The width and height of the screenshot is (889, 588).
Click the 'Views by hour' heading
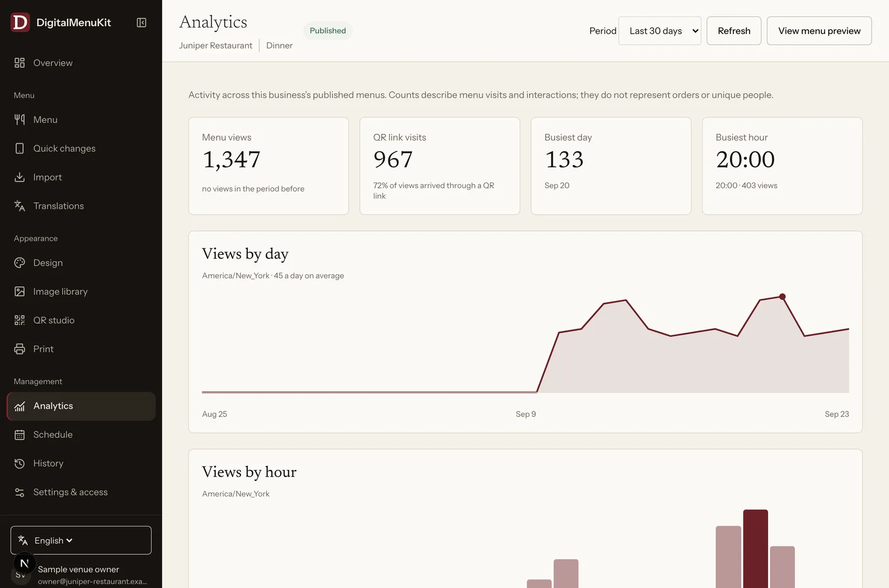pos(249,472)
